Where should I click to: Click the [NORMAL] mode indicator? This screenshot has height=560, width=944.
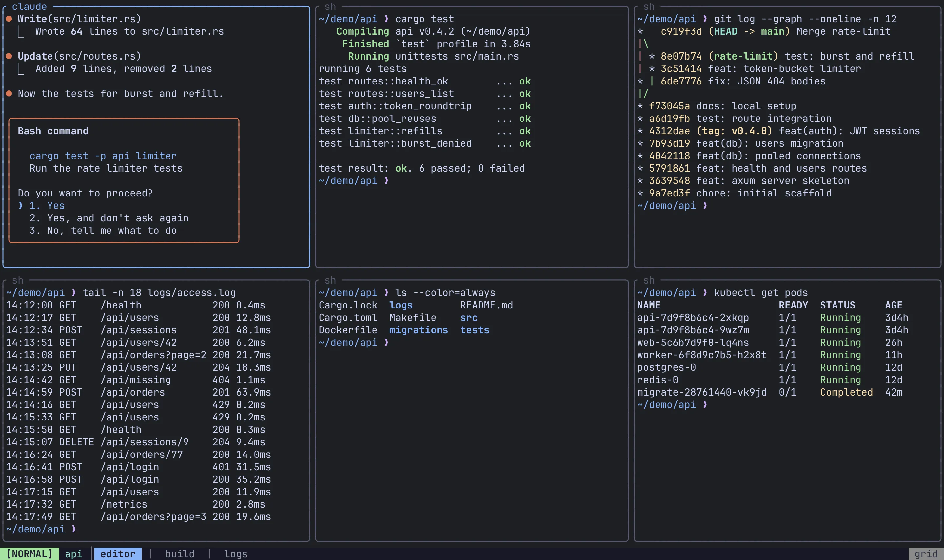click(x=29, y=553)
